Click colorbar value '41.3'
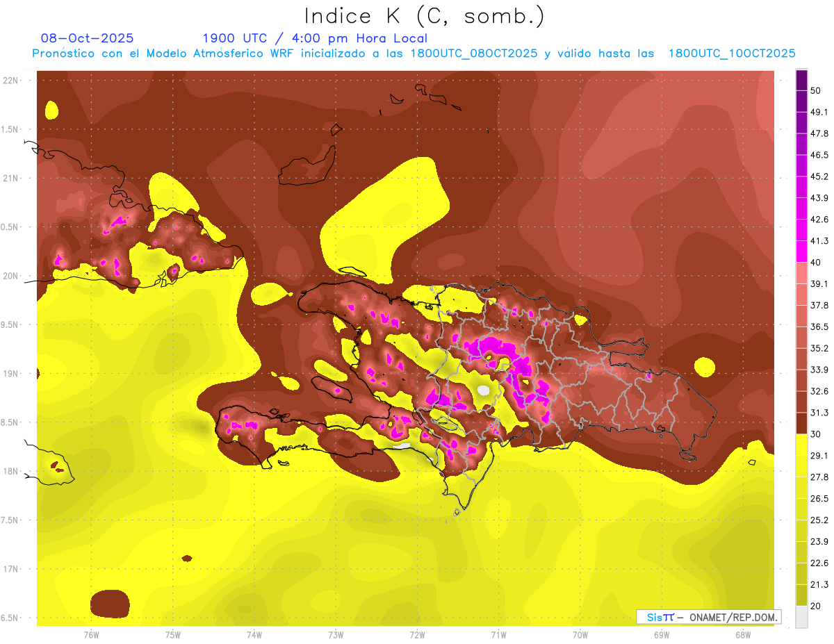Screen dimensions: 834x644 pyautogui.click(x=820, y=241)
